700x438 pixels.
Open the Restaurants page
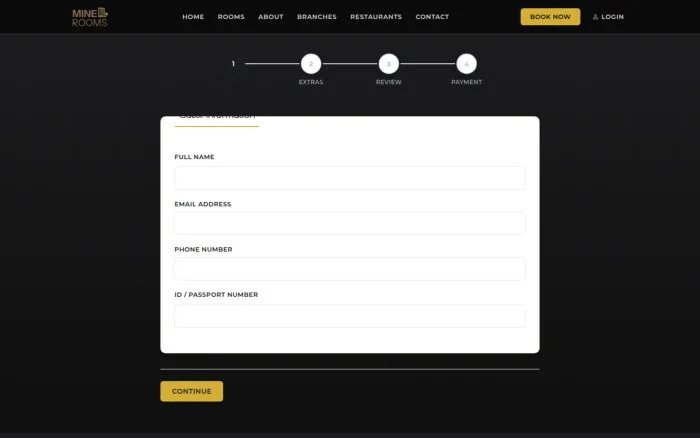click(376, 17)
